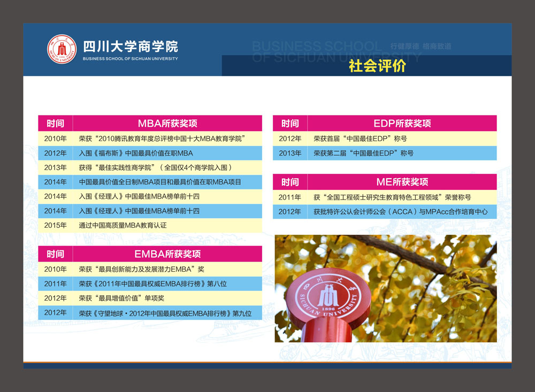Click the 守望地球 EMBA排行榜第九位 row

[150, 313]
